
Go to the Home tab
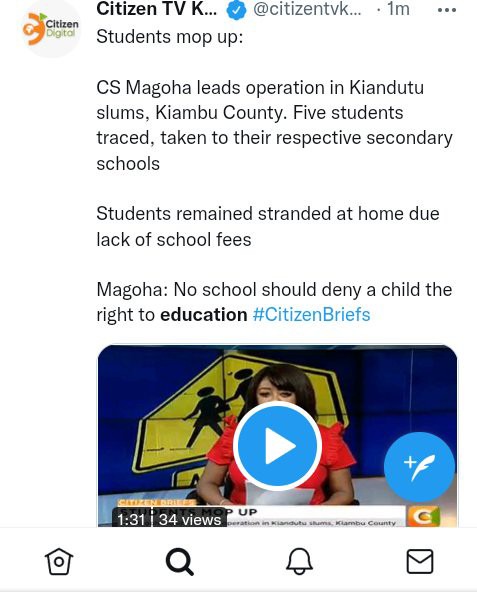59,561
